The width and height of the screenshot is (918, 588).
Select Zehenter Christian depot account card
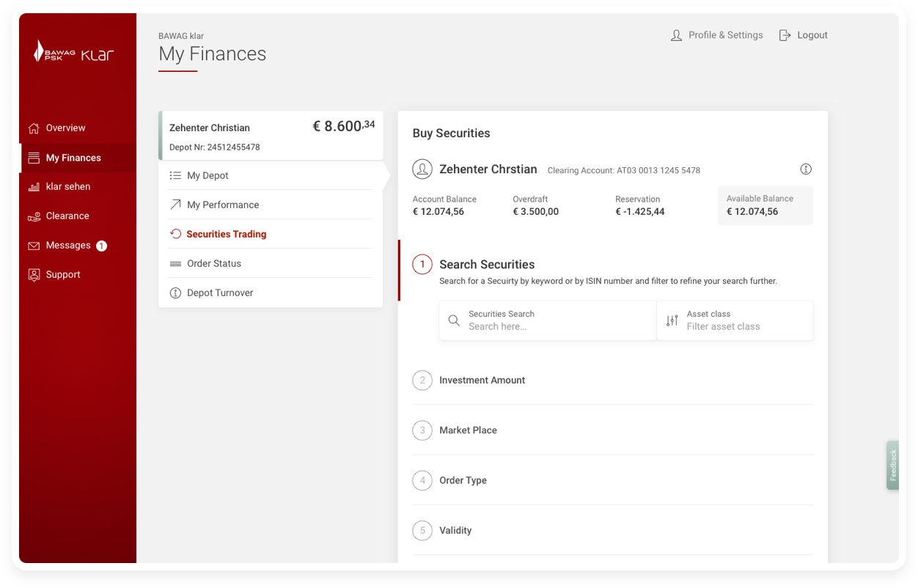click(271, 136)
